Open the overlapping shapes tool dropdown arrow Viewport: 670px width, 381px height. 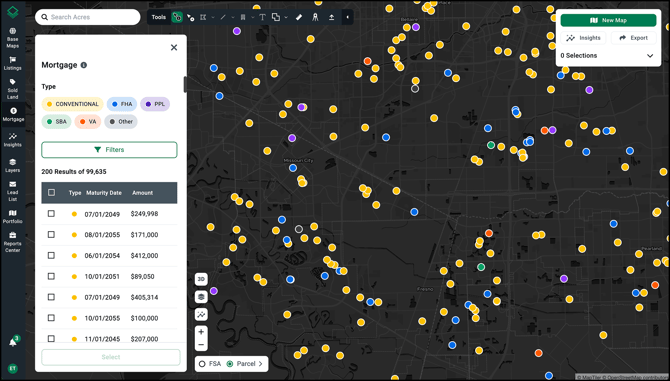(x=286, y=18)
